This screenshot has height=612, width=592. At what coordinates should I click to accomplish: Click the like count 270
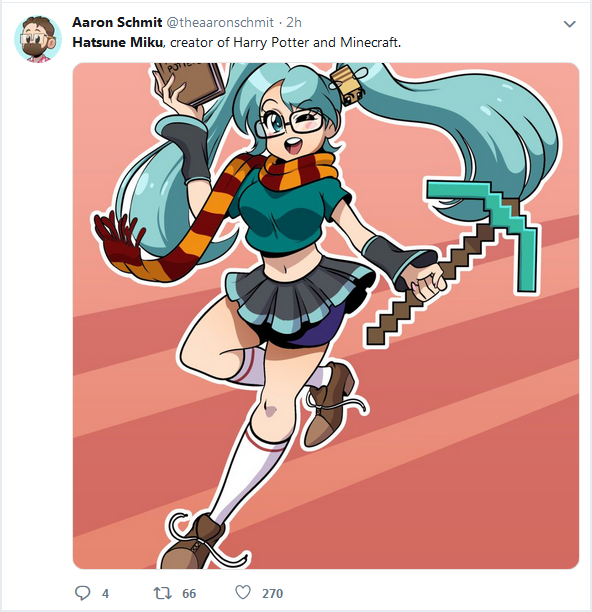pos(272,594)
